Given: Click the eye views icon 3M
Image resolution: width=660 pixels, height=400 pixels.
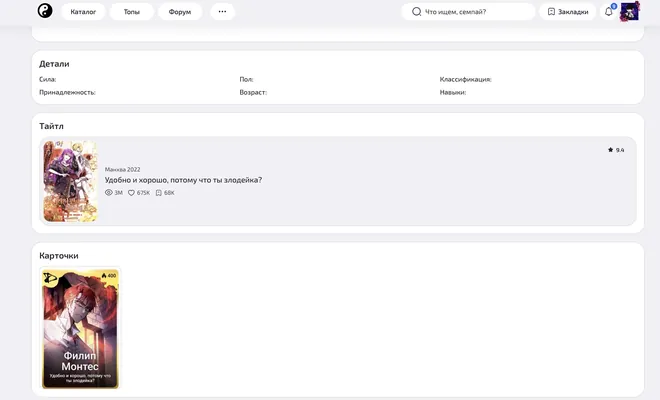Looking at the screenshot, I should [109, 192].
